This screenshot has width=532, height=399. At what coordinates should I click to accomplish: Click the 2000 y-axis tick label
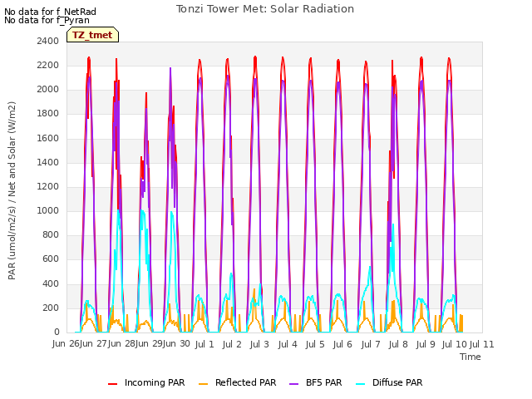click(48, 89)
